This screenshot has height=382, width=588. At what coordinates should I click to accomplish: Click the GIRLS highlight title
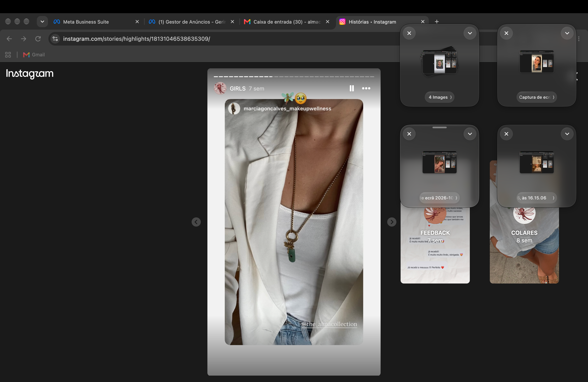[x=238, y=89]
